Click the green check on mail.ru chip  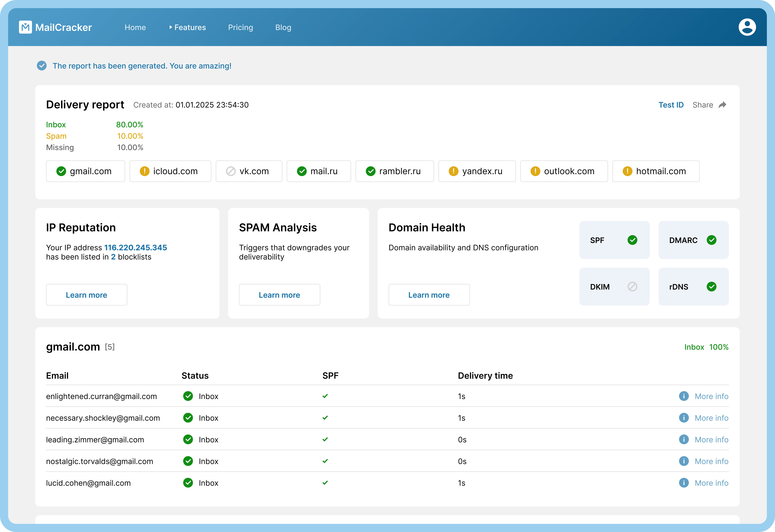point(302,171)
